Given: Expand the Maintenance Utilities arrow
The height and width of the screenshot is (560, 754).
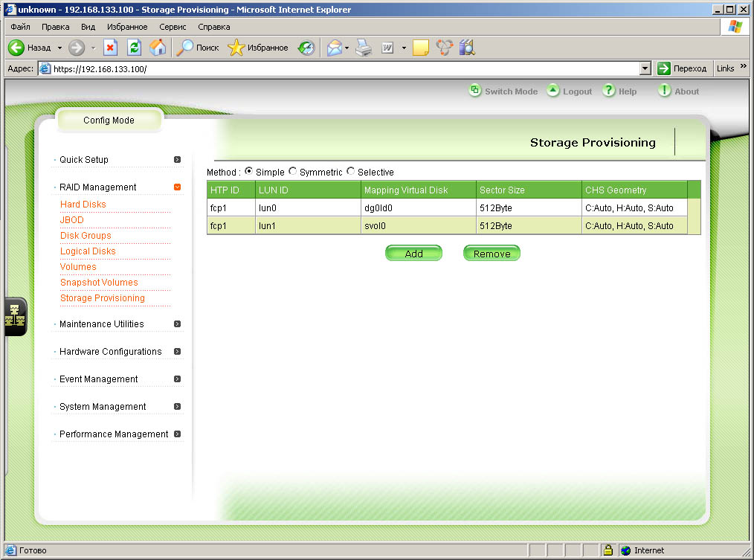Looking at the screenshot, I should (178, 324).
